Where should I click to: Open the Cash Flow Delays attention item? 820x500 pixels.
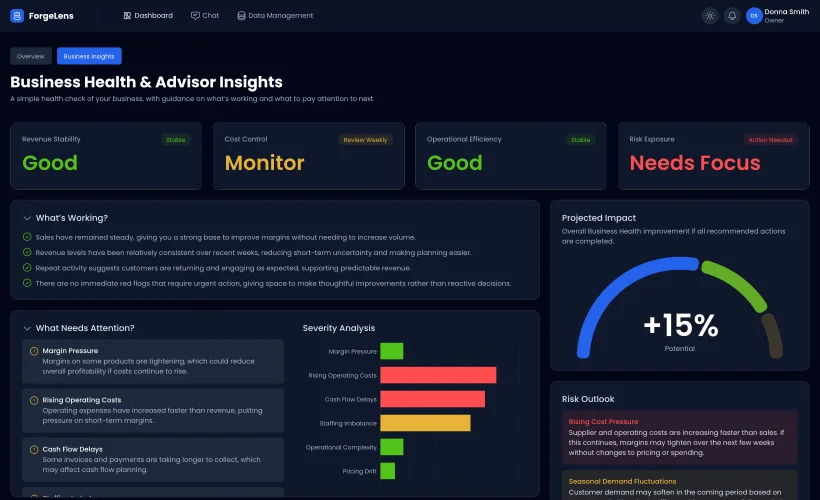[x=153, y=460]
